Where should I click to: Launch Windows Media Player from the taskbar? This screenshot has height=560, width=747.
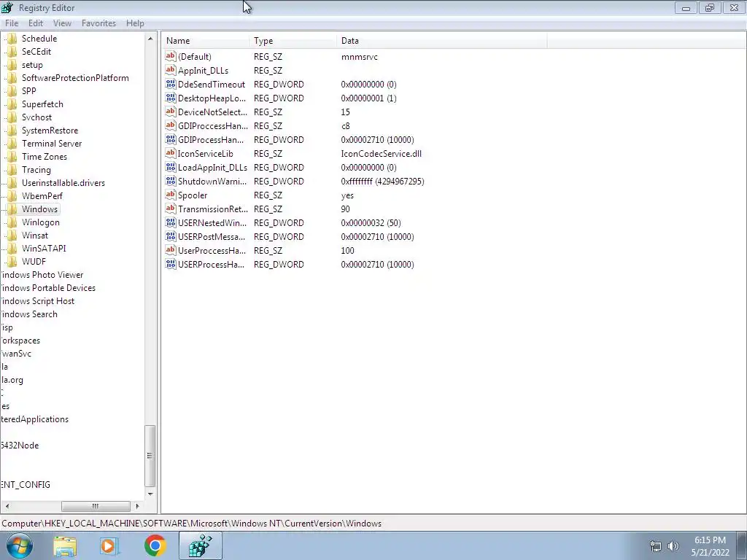[x=109, y=545]
